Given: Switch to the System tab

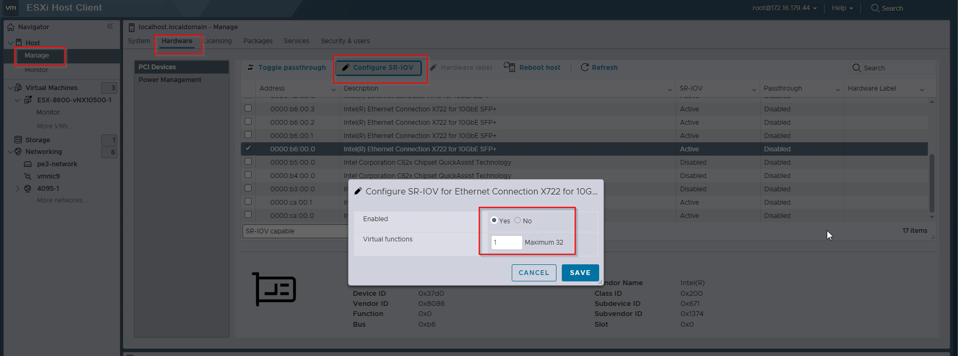Looking at the screenshot, I should [139, 41].
